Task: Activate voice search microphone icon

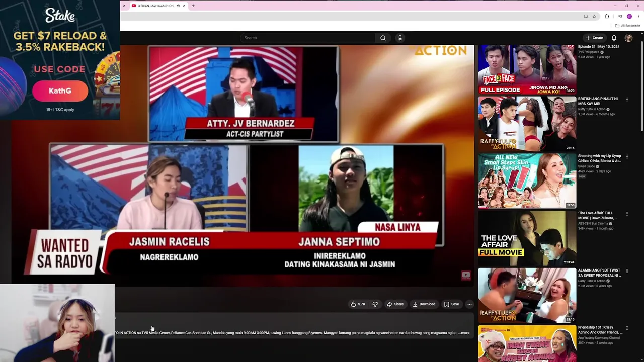Action: pos(400,38)
